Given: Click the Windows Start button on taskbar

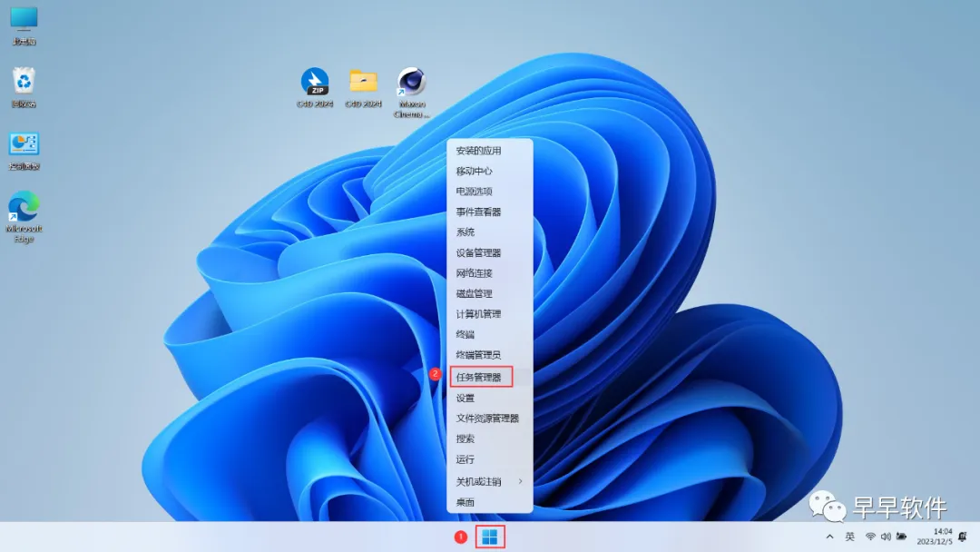Looking at the screenshot, I should point(490,537).
